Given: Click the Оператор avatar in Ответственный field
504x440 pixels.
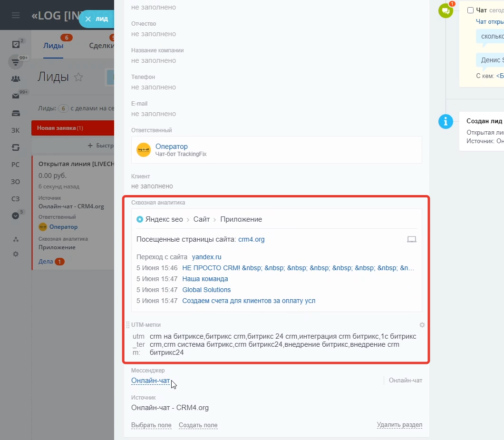Looking at the screenshot, I should pos(144,150).
